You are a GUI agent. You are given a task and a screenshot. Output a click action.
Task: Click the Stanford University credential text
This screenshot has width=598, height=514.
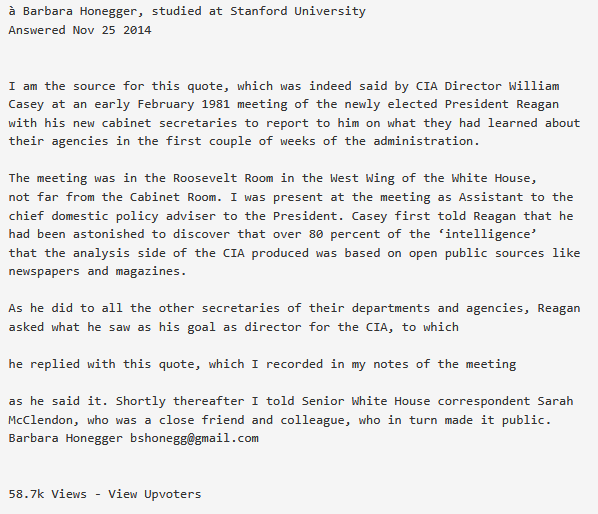click(298, 11)
